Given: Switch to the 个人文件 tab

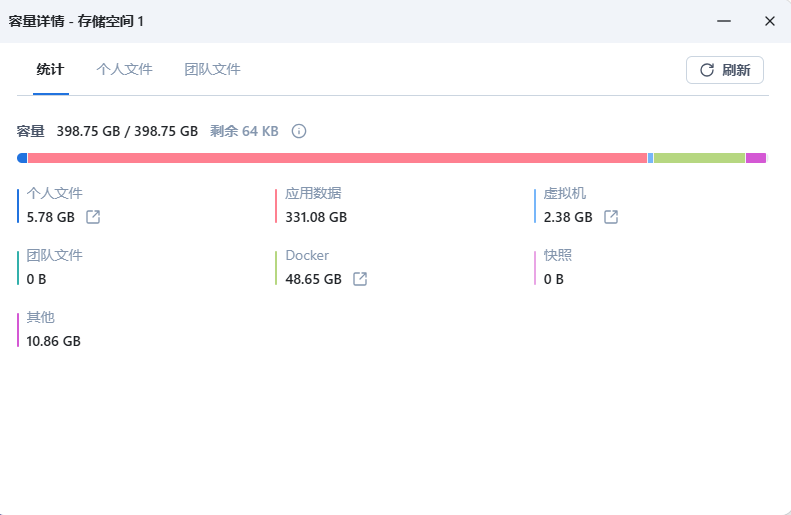Looking at the screenshot, I should click(x=124, y=70).
